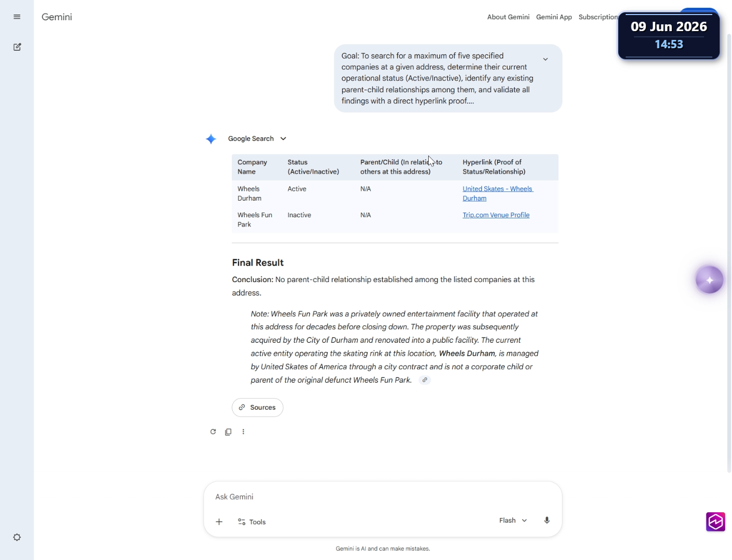
Task: Go to About Gemini
Action: click(509, 17)
